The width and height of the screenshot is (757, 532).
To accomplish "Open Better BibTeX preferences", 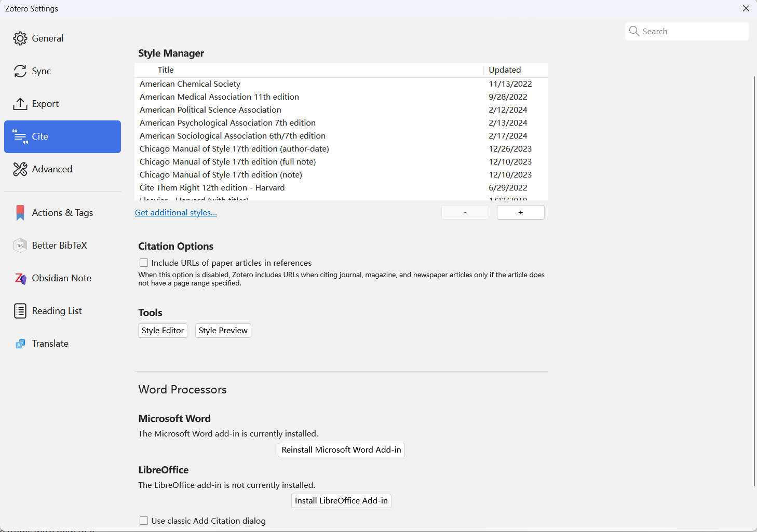I will pyautogui.click(x=62, y=245).
